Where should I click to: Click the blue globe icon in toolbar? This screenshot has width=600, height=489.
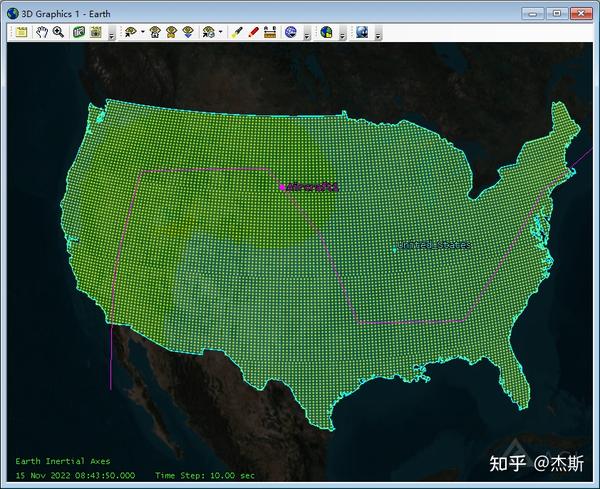tap(291, 32)
